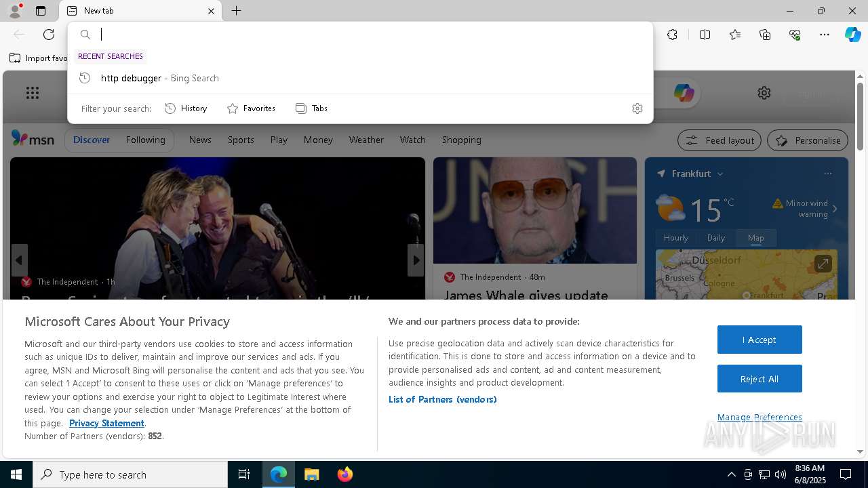Open Manage Preferences link
This screenshot has height=488, width=868.
(759, 418)
